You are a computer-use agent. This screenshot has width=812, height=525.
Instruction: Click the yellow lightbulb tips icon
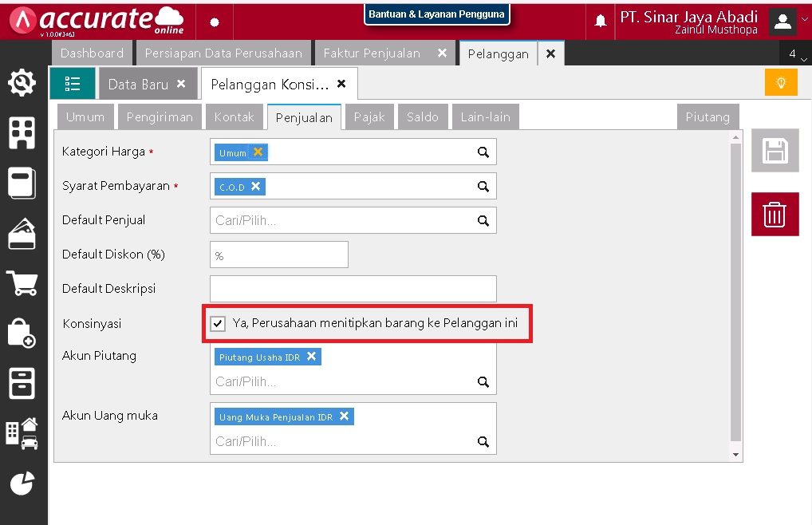click(x=780, y=83)
